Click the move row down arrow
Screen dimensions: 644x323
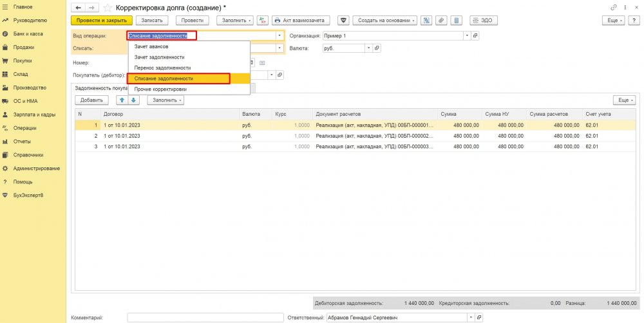pyautogui.click(x=133, y=100)
